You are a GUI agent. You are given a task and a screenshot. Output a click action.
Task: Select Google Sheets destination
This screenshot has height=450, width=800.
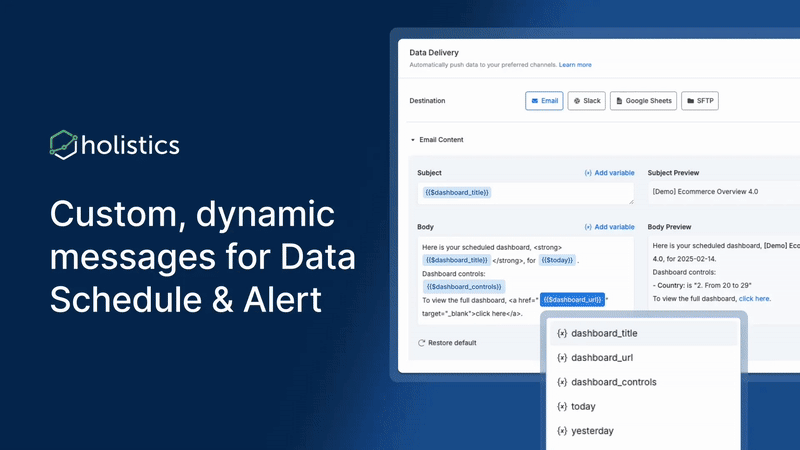(x=643, y=101)
